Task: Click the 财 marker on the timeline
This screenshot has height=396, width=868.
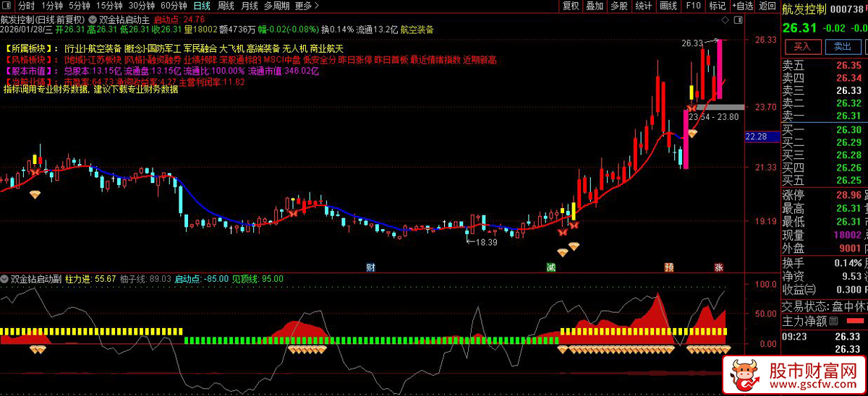Action: 370,267
